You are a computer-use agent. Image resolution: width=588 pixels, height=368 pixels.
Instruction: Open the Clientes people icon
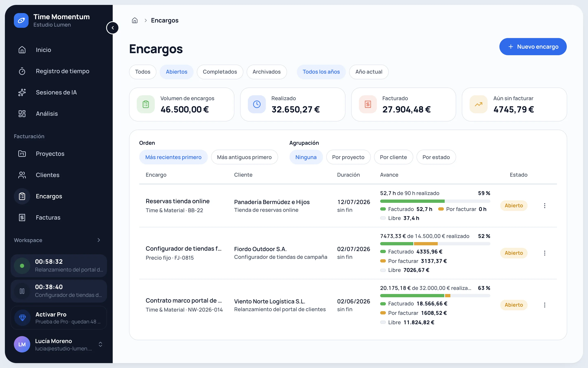pyautogui.click(x=22, y=175)
